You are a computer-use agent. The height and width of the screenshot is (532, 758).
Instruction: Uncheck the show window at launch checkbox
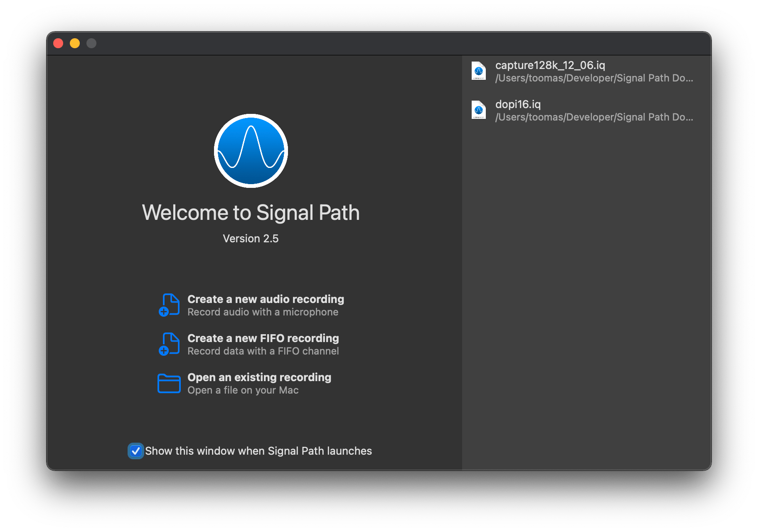pyautogui.click(x=136, y=451)
